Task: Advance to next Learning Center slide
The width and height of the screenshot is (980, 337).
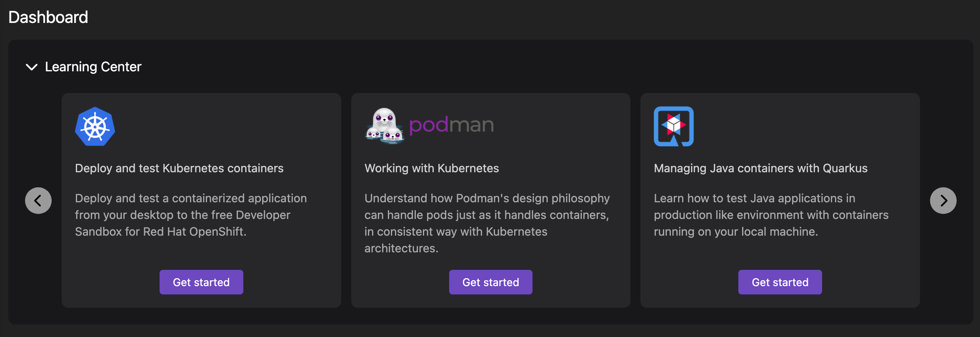Action: coord(943,201)
